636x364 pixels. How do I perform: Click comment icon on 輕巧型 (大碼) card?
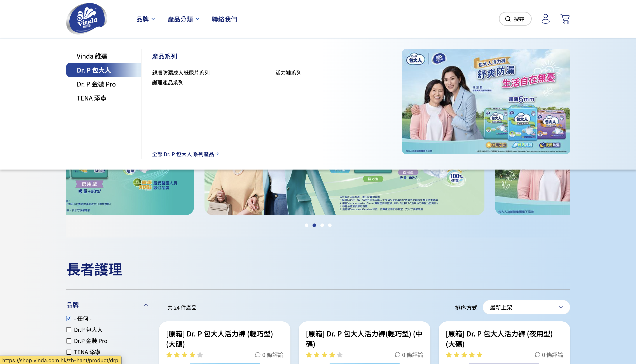pos(258,355)
